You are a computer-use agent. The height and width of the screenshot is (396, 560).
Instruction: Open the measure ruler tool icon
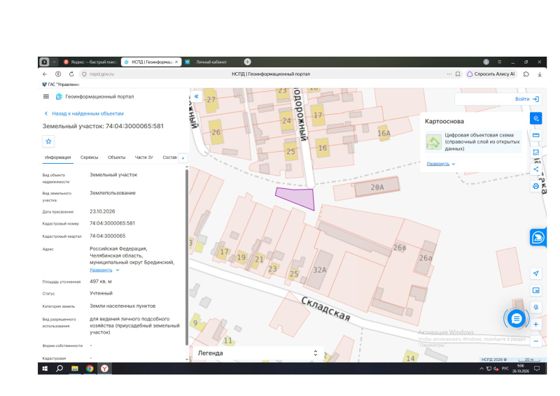(536, 135)
